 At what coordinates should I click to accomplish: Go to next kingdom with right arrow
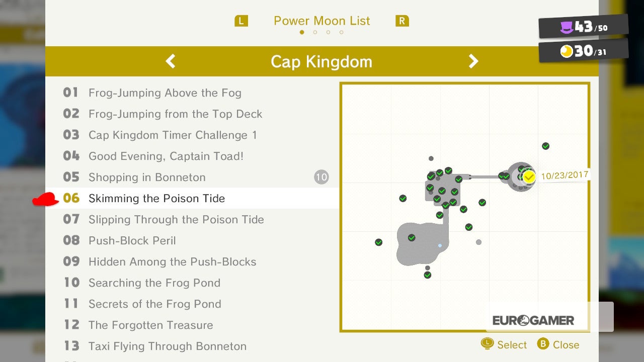tap(473, 61)
